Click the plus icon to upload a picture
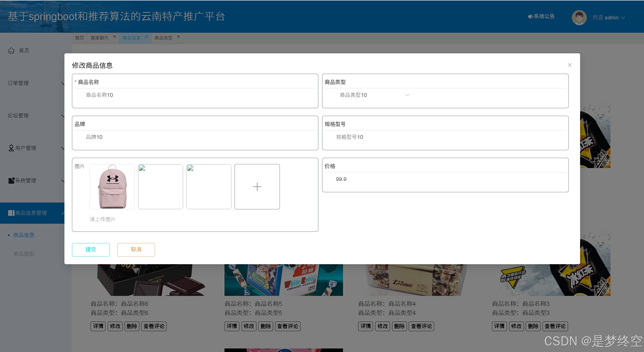Viewport: 644px width, 352px height. (x=257, y=187)
